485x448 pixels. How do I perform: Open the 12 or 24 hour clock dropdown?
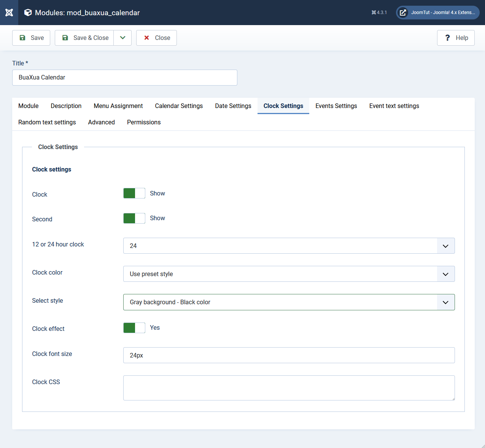(289, 246)
